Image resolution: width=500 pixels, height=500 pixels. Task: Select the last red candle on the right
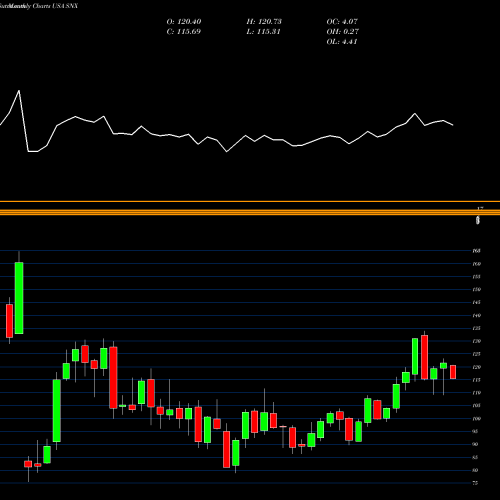click(x=453, y=372)
